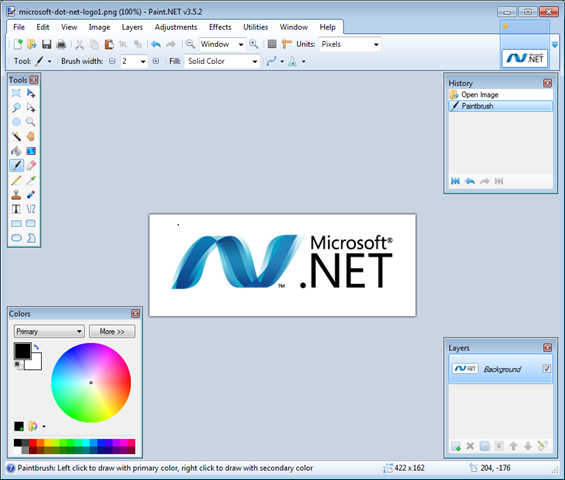Click the primary black color swatch

(x=22, y=351)
